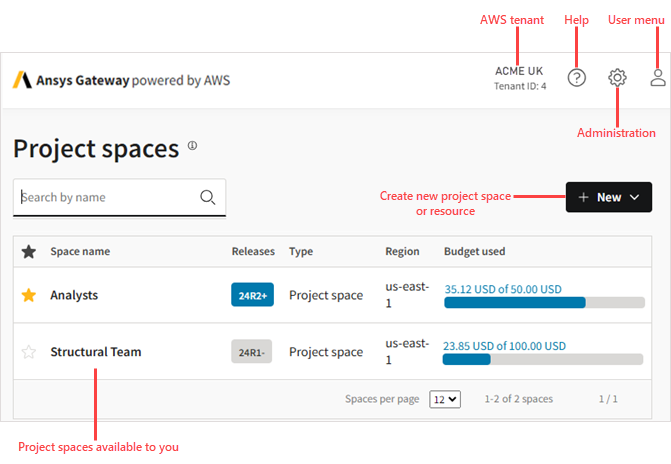The width and height of the screenshot is (671, 464).
Task: Click the Structural Team budget progress bar
Action: [x=543, y=359]
